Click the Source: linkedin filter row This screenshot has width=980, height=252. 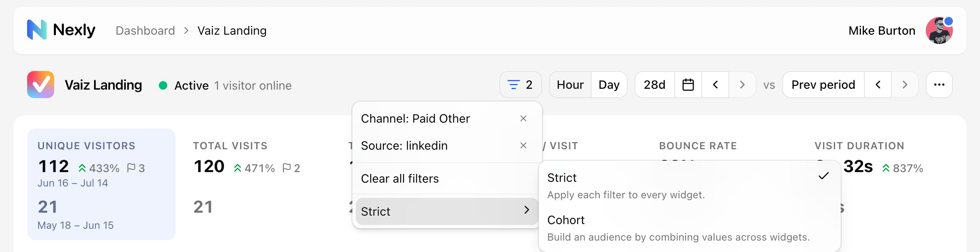pos(447,145)
